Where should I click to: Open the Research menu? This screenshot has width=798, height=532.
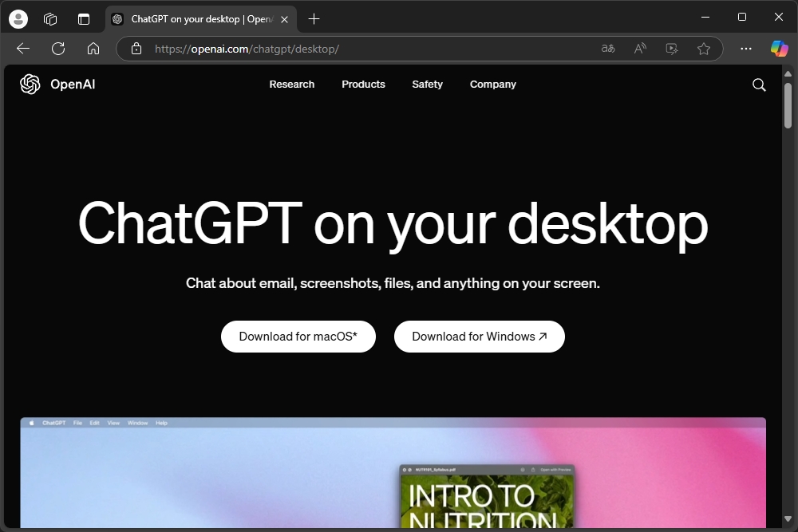(x=292, y=85)
